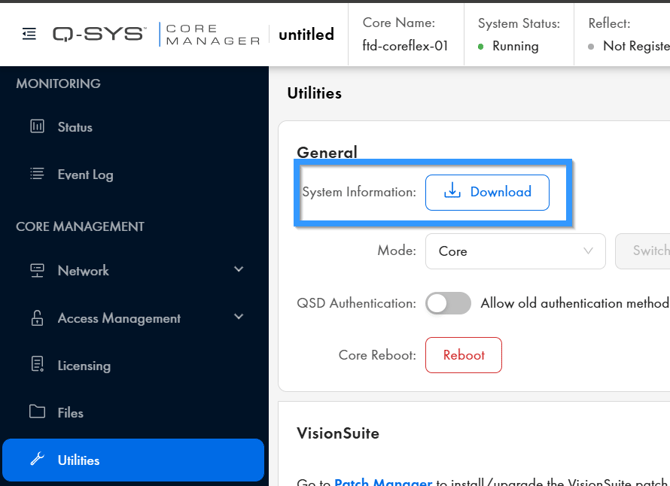Click the System Status label
This screenshot has width=670, height=486.
(519, 24)
